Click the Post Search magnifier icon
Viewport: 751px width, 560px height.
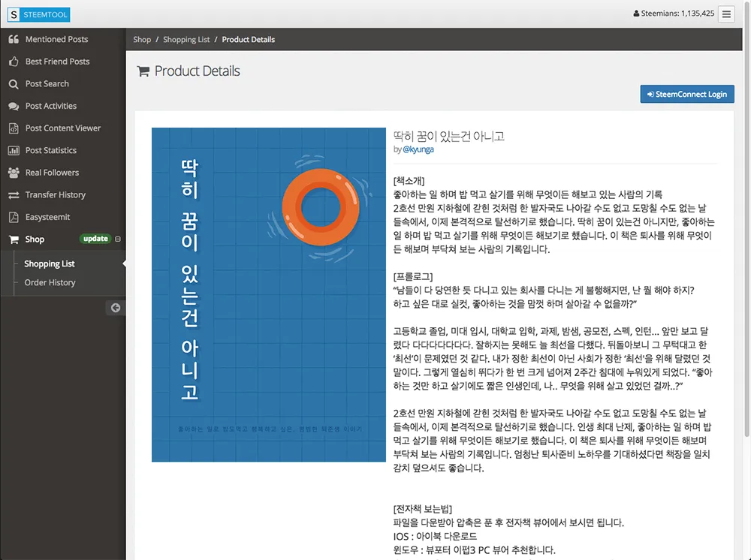(x=14, y=84)
